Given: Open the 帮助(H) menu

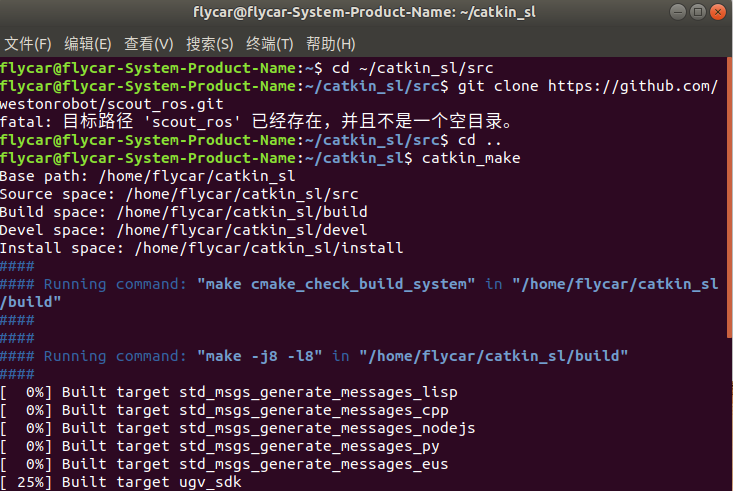Looking at the screenshot, I should [x=331, y=44].
